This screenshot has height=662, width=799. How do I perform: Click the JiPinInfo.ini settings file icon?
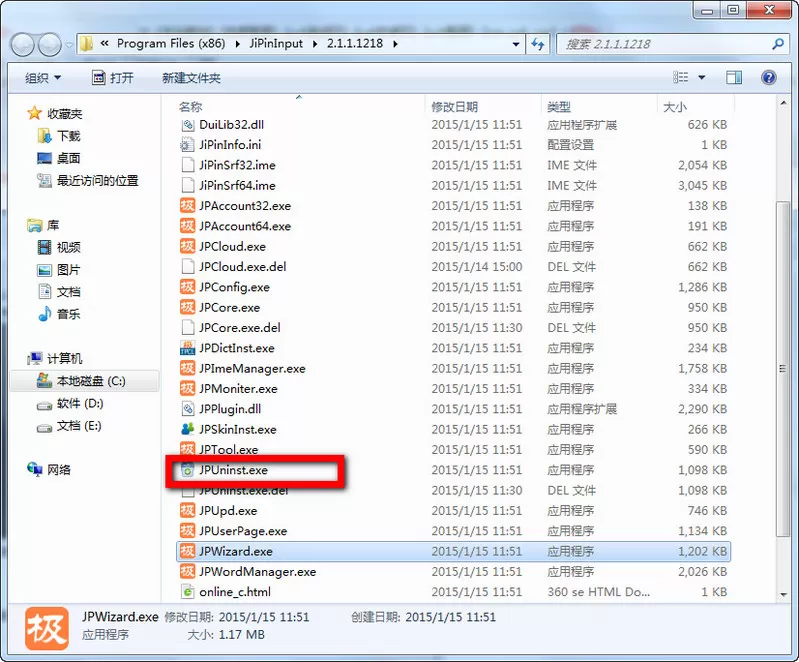188,145
